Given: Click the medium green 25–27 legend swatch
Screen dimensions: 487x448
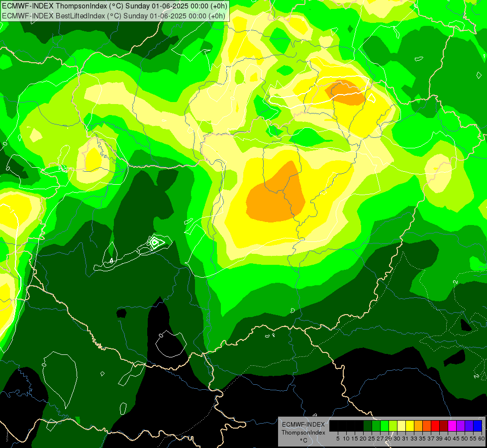Looking at the screenshot, I should click(x=376, y=426).
